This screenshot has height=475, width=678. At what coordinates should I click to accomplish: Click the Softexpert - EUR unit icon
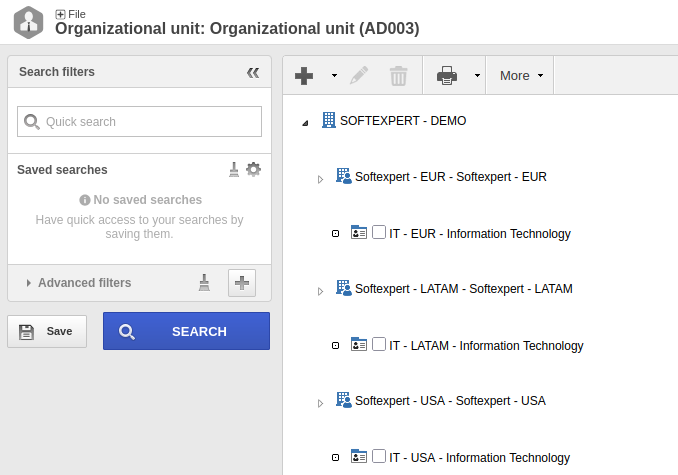pyautogui.click(x=344, y=176)
